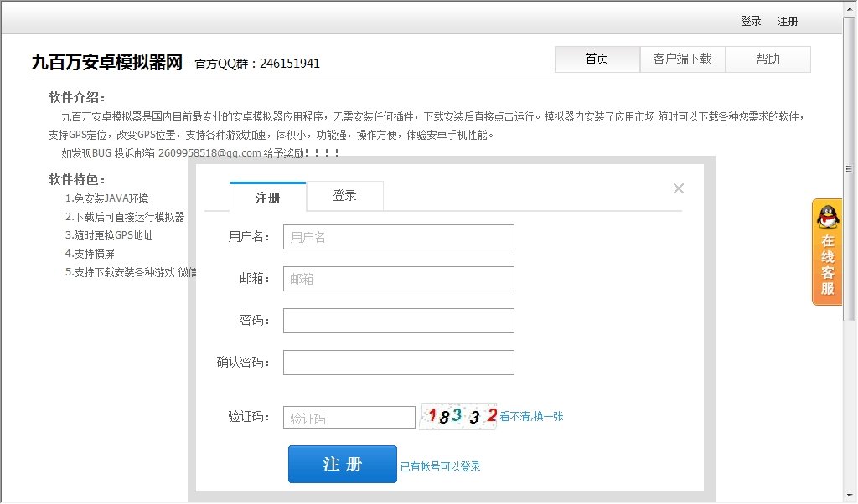Viewport: 858px width, 504px height.
Task: Open the 客户端下载 page
Action: tap(682, 59)
